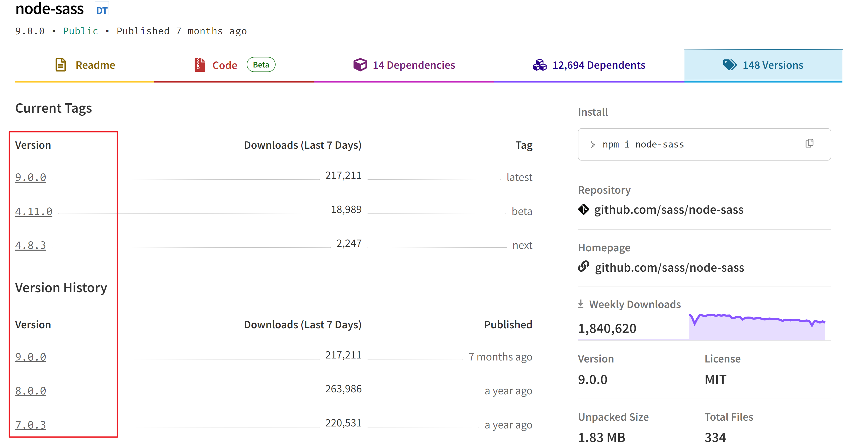Click the Version History heading
868x442 pixels.
61,287
